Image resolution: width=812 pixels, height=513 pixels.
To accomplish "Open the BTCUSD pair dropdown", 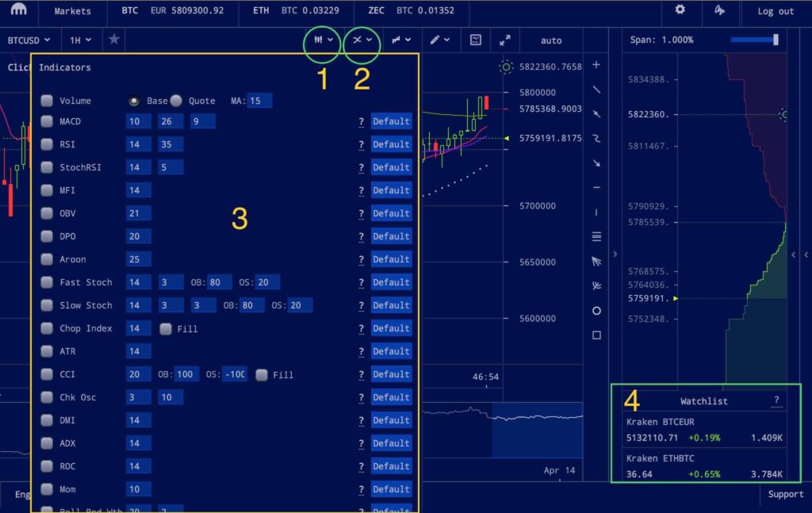I will 29,40.
